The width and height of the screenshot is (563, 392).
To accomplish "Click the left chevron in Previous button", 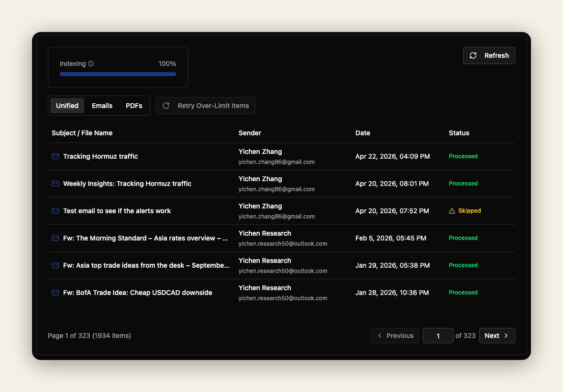I will pyautogui.click(x=379, y=336).
